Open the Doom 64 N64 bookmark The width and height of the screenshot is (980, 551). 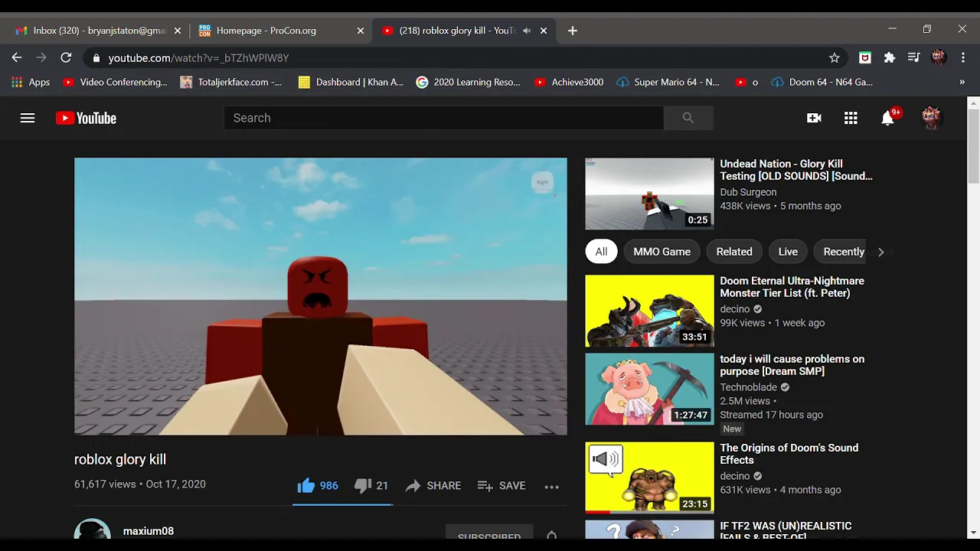[822, 82]
